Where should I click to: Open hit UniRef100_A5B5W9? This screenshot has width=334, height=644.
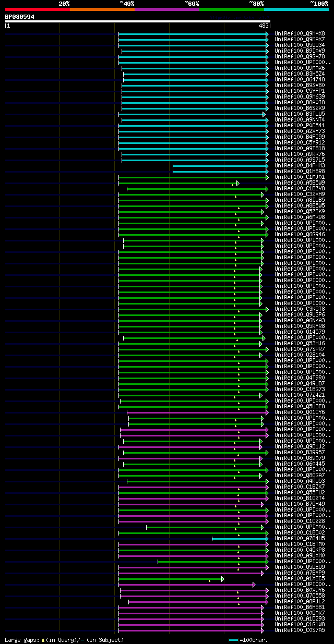point(301,183)
